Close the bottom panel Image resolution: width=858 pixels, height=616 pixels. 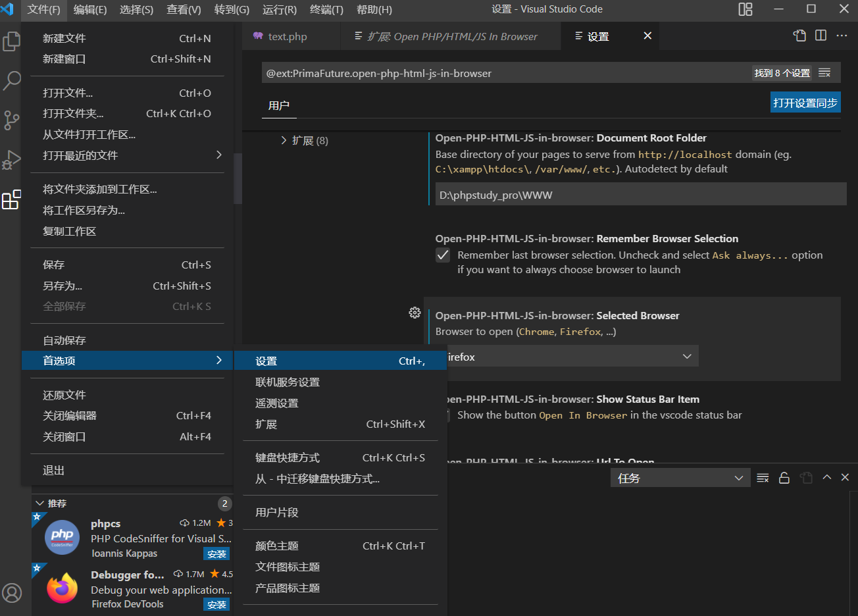[x=845, y=477]
